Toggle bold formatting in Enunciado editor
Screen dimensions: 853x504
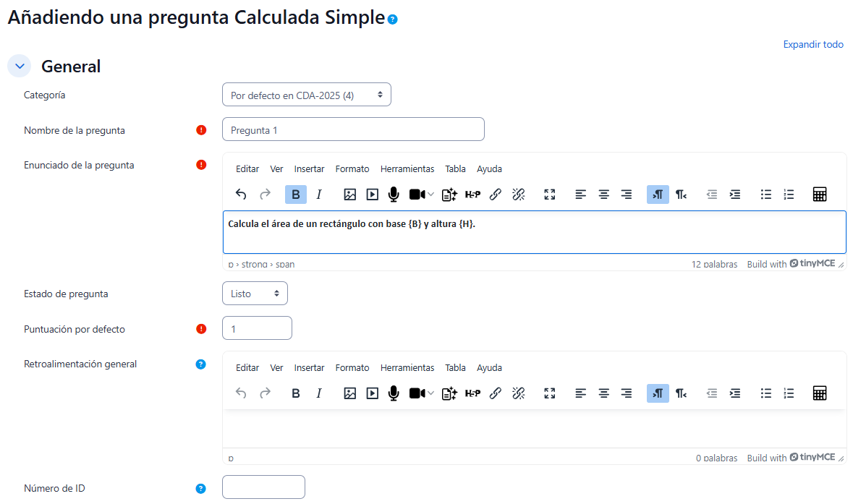coord(296,195)
